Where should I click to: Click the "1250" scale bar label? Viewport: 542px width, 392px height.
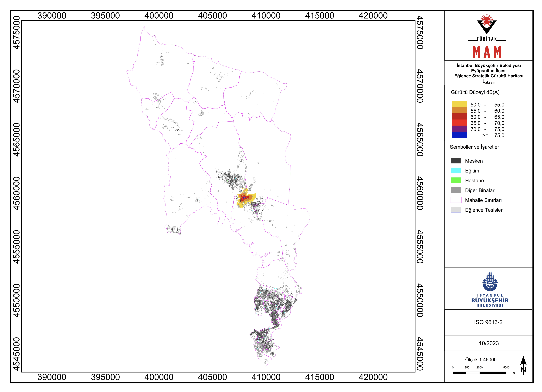(x=466, y=367)
